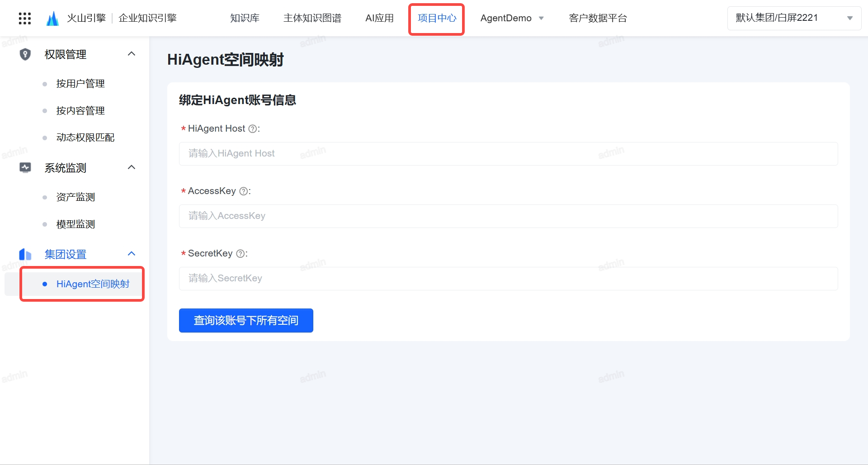This screenshot has height=465, width=868.
Task: Switch to the AI应用 tab
Action: 379,18
